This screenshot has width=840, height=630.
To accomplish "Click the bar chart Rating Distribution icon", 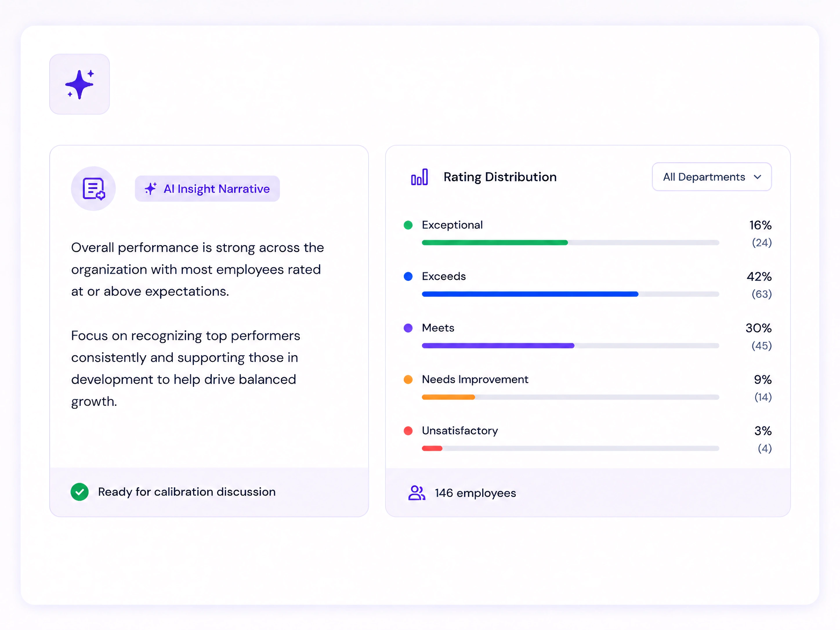I will 419,177.
